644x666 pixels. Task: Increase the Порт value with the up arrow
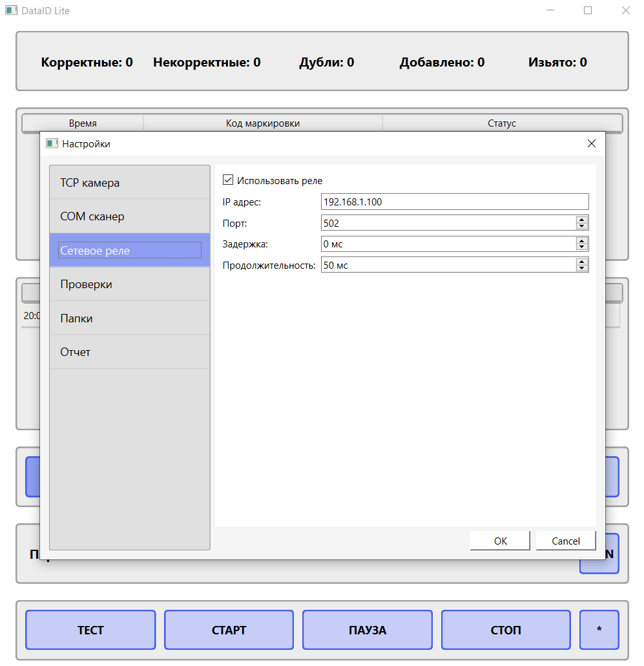click(x=582, y=220)
